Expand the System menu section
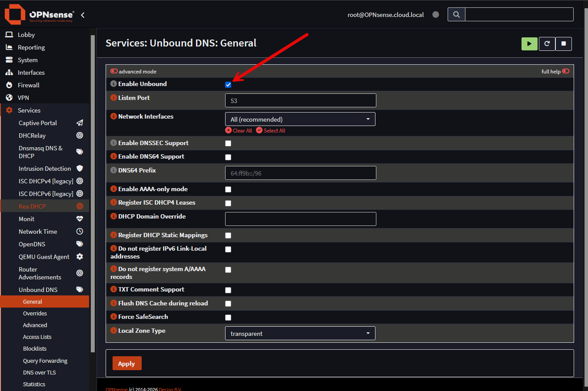This screenshot has height=391, width=588. coord(45,60)
